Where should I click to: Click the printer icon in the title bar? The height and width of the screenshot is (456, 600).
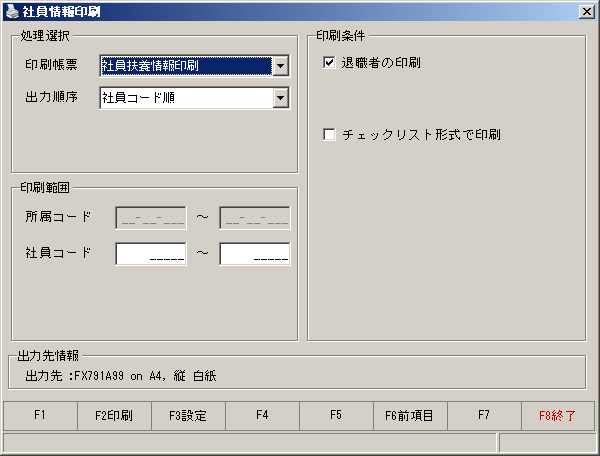[12, 11]
